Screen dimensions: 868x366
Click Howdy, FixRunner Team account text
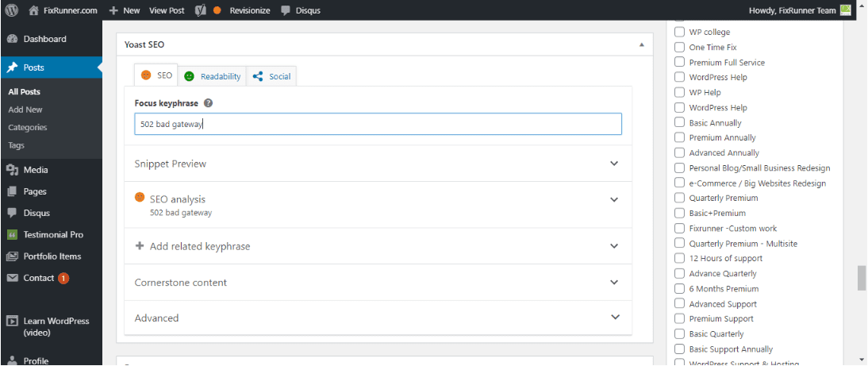pos(792,10)
